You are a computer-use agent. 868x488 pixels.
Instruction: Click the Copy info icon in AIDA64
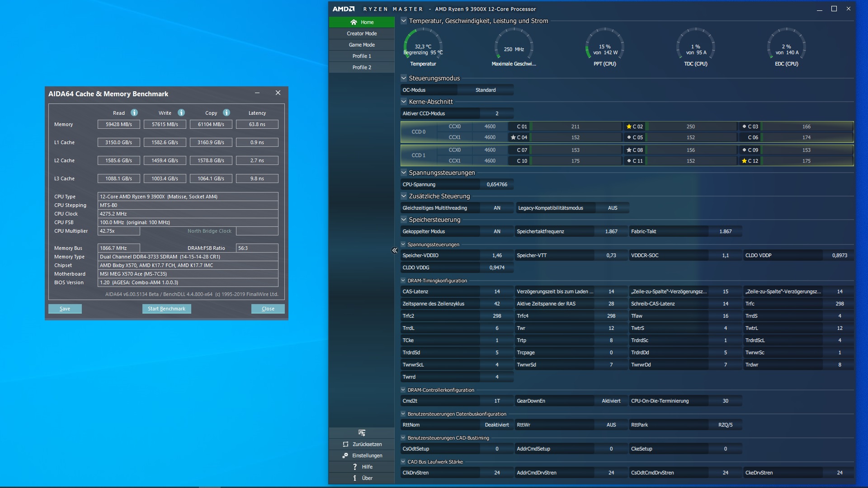click(x=226, y=113)
